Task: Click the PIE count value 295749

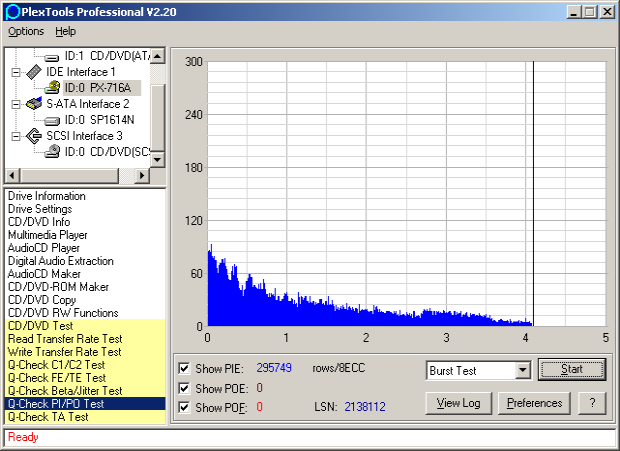Action: click(x=274, y=368)
